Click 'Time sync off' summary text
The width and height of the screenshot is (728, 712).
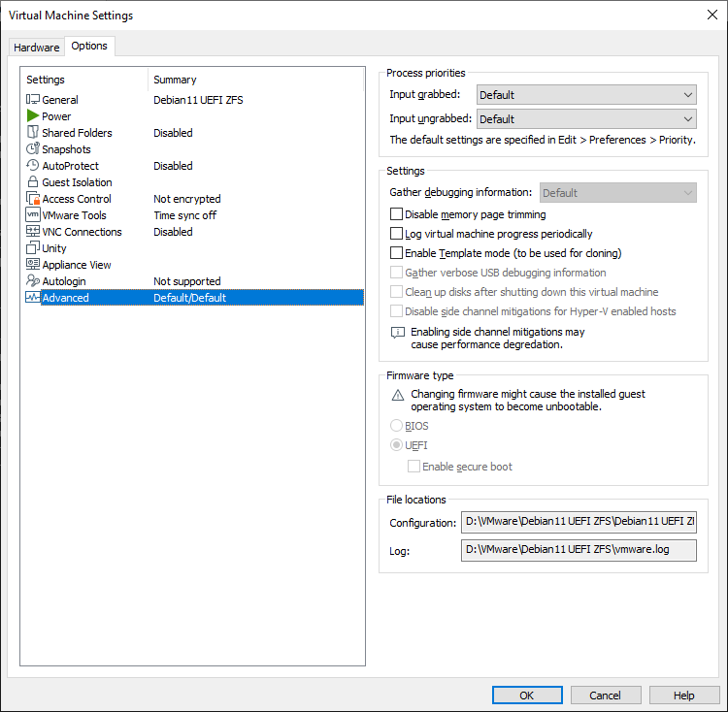[x=184, y=215]
